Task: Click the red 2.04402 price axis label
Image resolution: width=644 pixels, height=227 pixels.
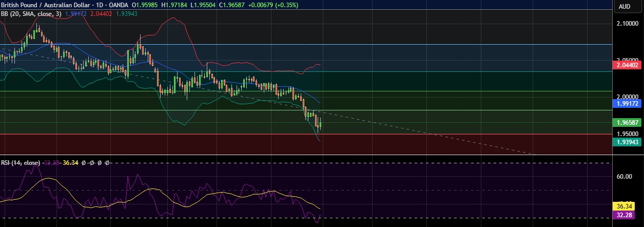Action: coord(627,65)
